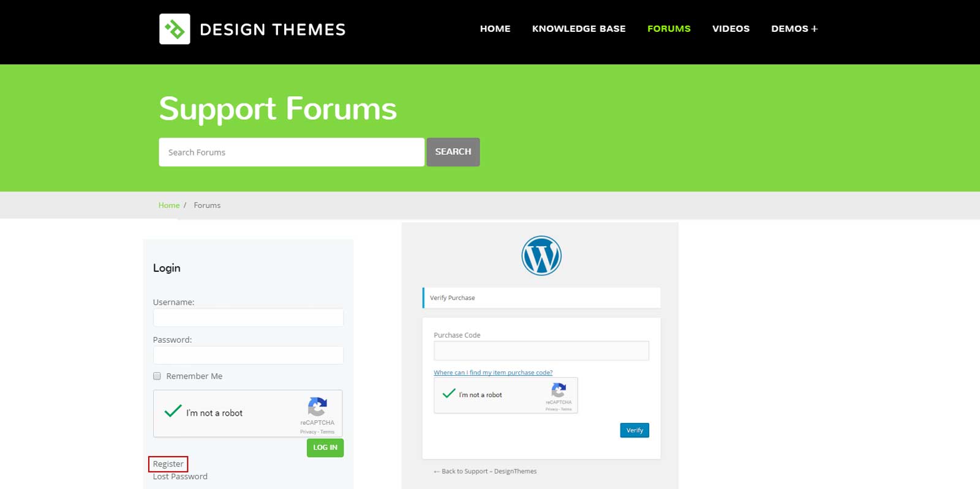Open the HOME menu item
Screen dimensions: 980x489
pyautogui.click(x=495, y=29)
